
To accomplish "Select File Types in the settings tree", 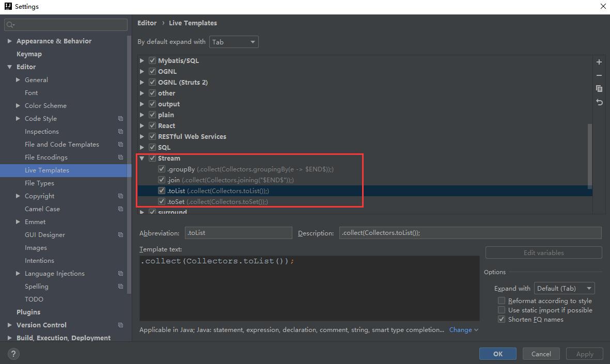I will (x=39, y=183).
